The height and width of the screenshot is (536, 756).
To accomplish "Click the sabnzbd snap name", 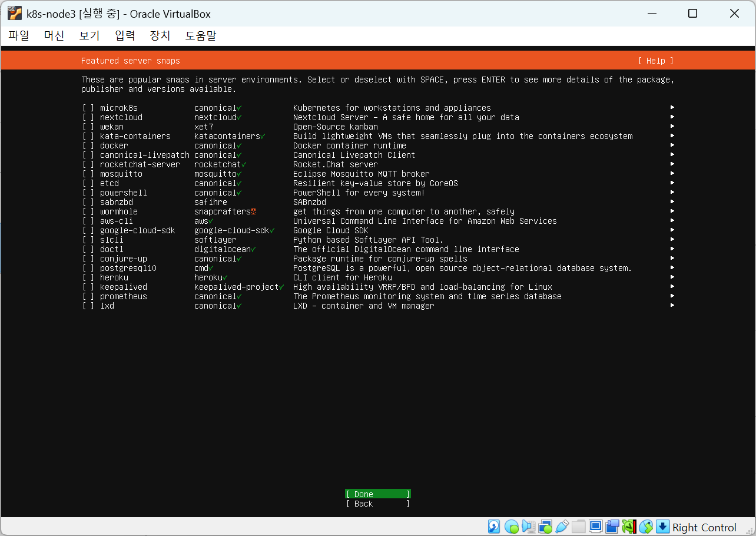I will [117, 202].
